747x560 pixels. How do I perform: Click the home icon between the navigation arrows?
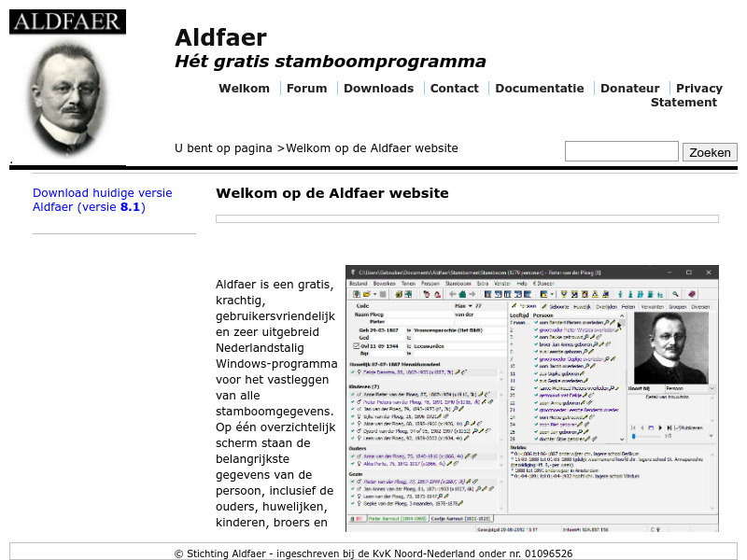(x=462, y=293)
